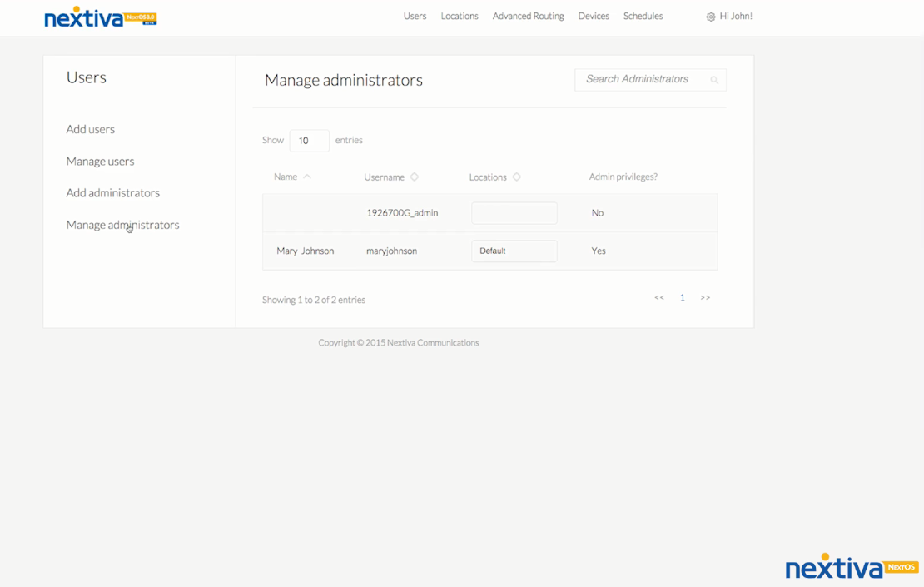924x587 pixels.
Task: Sort the table by the Name column arrow
Action: tap(306, 176)
